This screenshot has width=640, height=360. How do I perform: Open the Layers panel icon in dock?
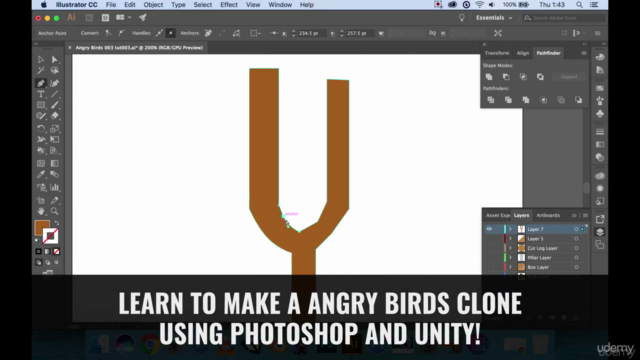(x=600, y=232)
